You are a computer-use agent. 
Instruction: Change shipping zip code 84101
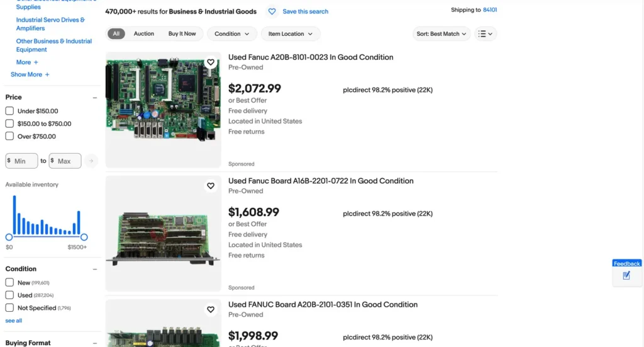[x=489, y=10]
